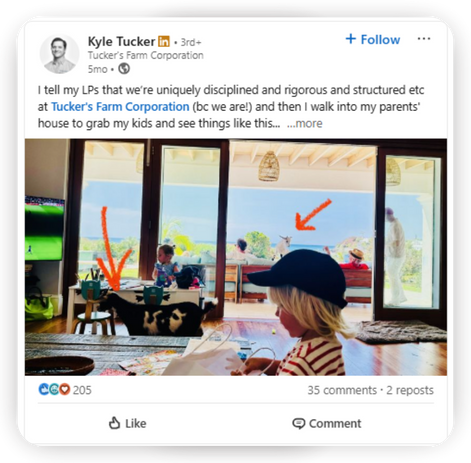
Task: Click the teal celebrate reaction icon
Action: coord(54,389)
